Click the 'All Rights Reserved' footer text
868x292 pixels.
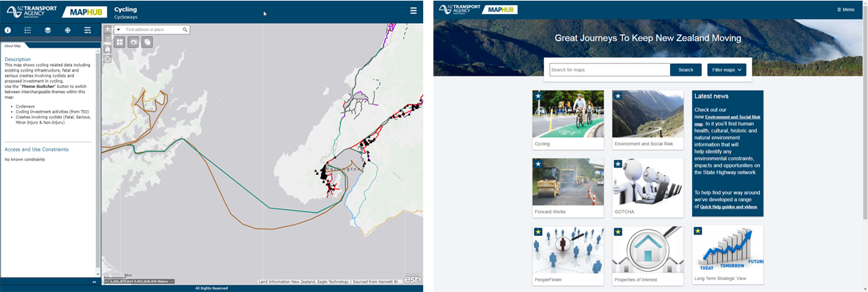pos(211,288)
